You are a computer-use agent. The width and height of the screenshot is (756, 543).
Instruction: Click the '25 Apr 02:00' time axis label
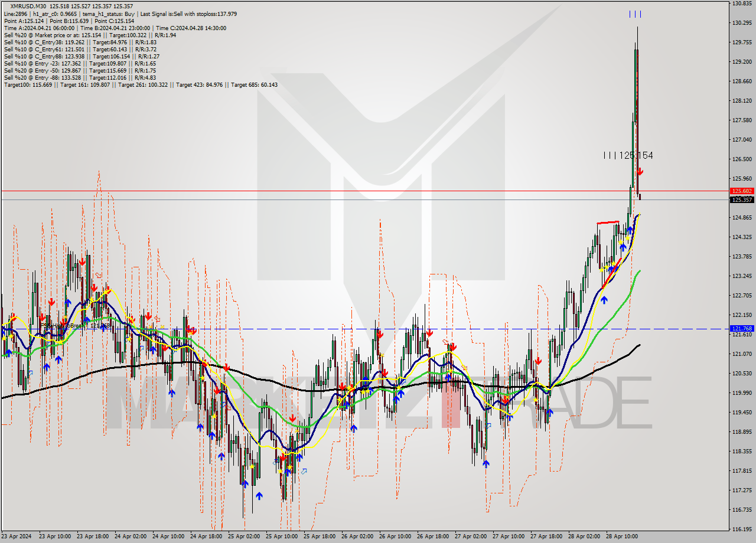click(244, 537)
